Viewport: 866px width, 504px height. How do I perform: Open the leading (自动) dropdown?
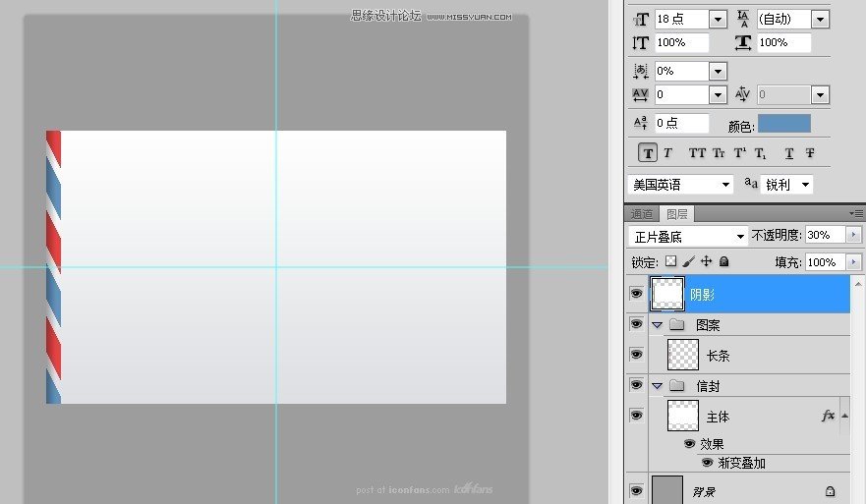coord(820,20)
